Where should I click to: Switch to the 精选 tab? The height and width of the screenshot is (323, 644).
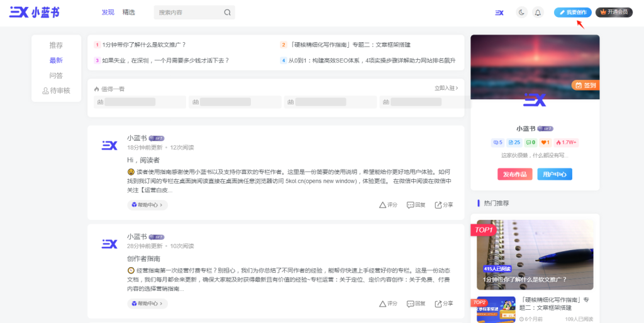tap(128, 13)
